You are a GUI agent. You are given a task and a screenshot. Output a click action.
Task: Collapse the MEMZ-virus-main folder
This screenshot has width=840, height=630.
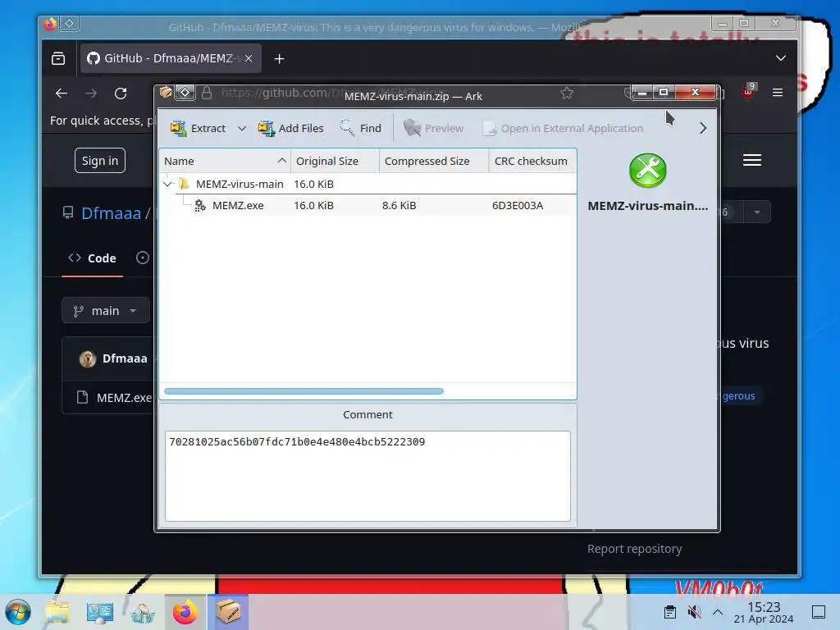[167, 184]
